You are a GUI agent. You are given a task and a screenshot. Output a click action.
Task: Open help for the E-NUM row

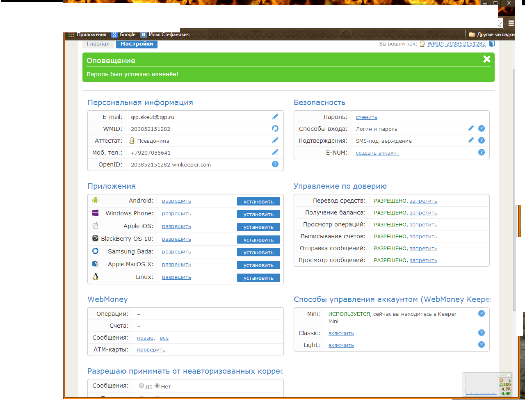482,152
